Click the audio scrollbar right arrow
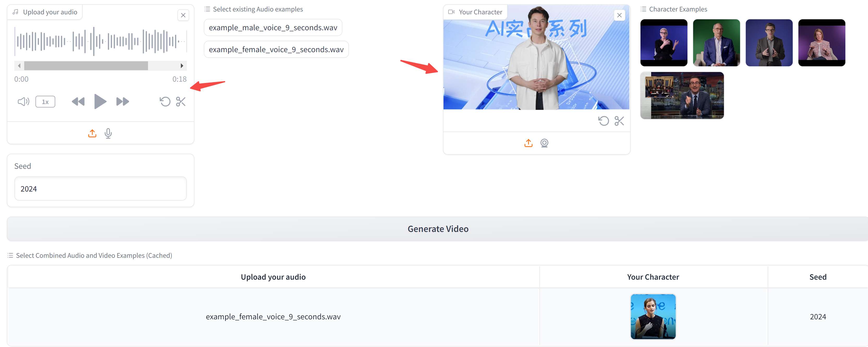 (x=182, y=66)
